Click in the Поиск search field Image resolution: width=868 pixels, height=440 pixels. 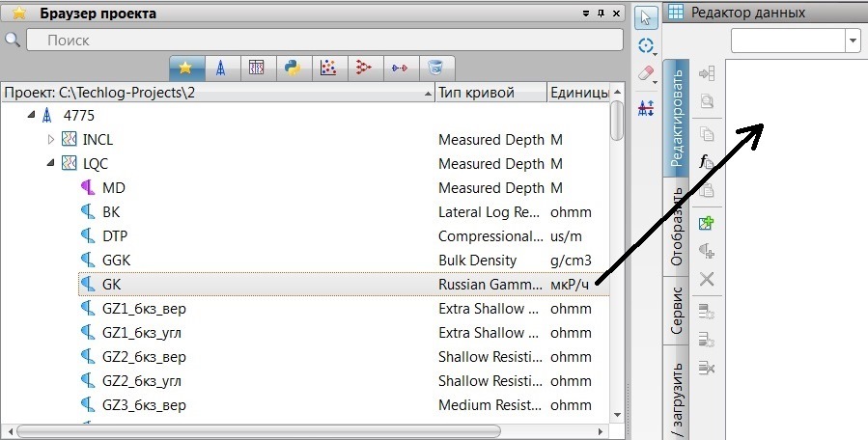pyautogui.click(x=325, y=40)
